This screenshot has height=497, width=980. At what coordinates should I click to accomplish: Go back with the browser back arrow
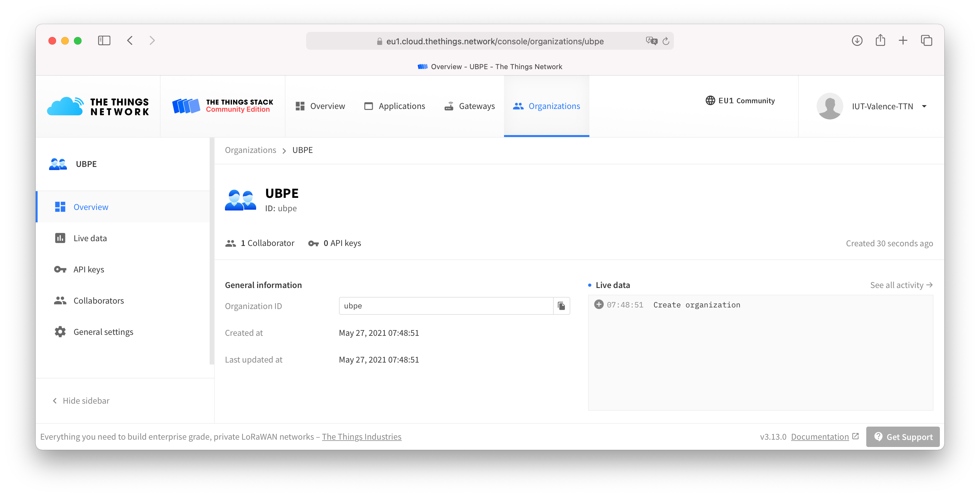click(130, 40)
